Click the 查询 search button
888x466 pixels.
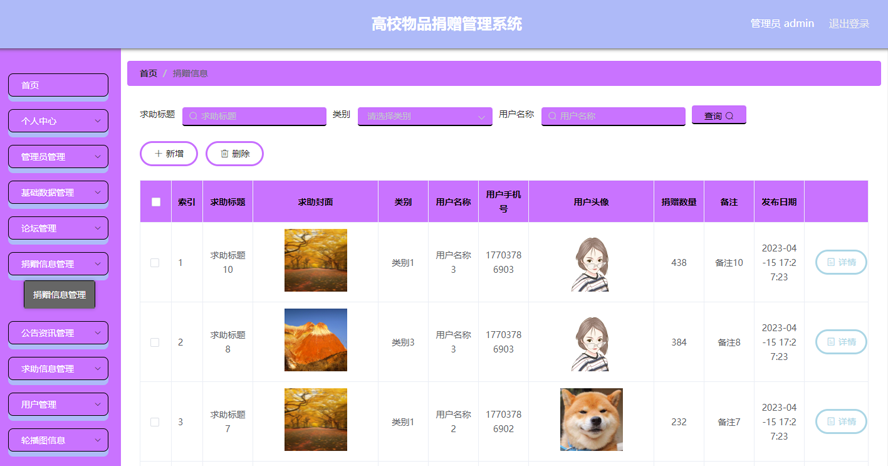(x=719, y=116)
